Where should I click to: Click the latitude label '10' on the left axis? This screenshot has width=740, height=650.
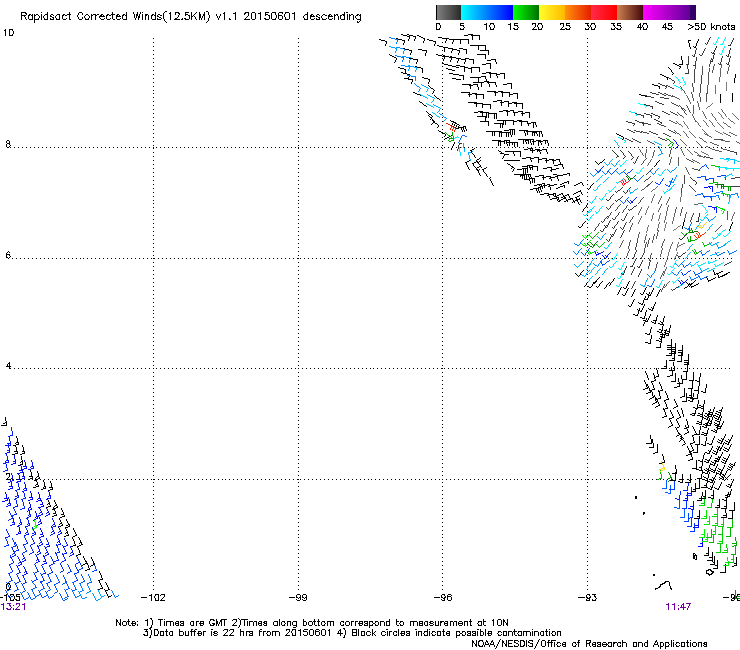(8, 33)
